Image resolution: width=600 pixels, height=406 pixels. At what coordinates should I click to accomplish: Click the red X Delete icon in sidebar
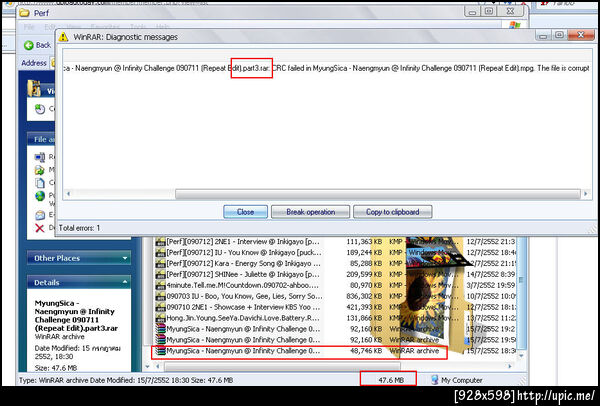coord(40,228)
